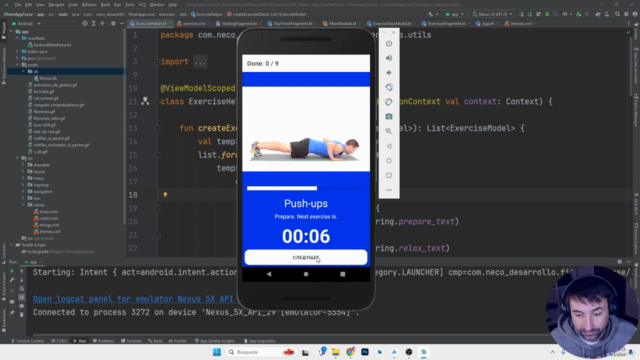The image size is (640, 360).
Task: Tap the СЛЕДУЮЩЕЕ button on the phone screen
Action: pyautogui.click(x=306, y=257)
